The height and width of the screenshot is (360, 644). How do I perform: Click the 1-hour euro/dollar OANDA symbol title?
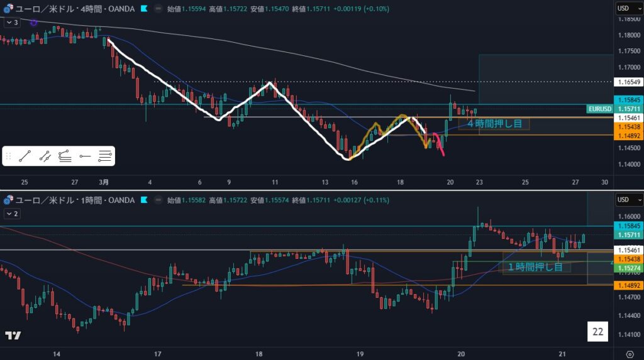(75, 200)
